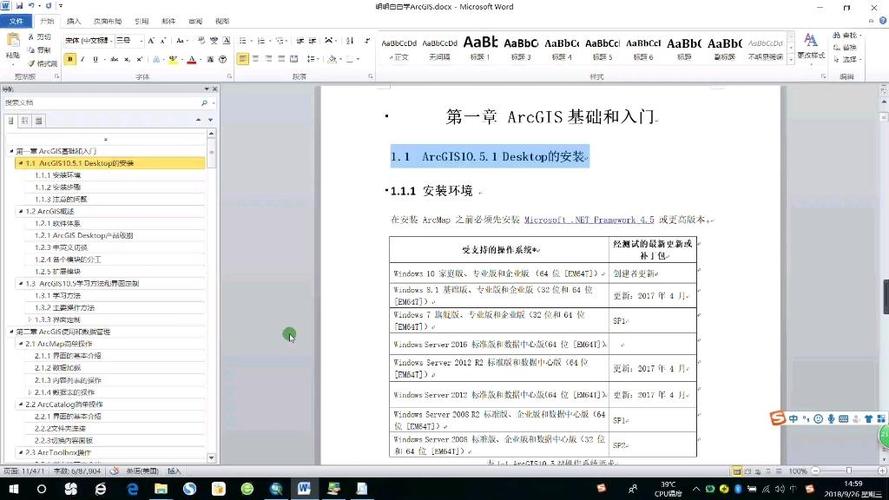This screenshot has height=500, width=889.
Task: Toggle Underline formatting
Action: [x=95, y=59]
